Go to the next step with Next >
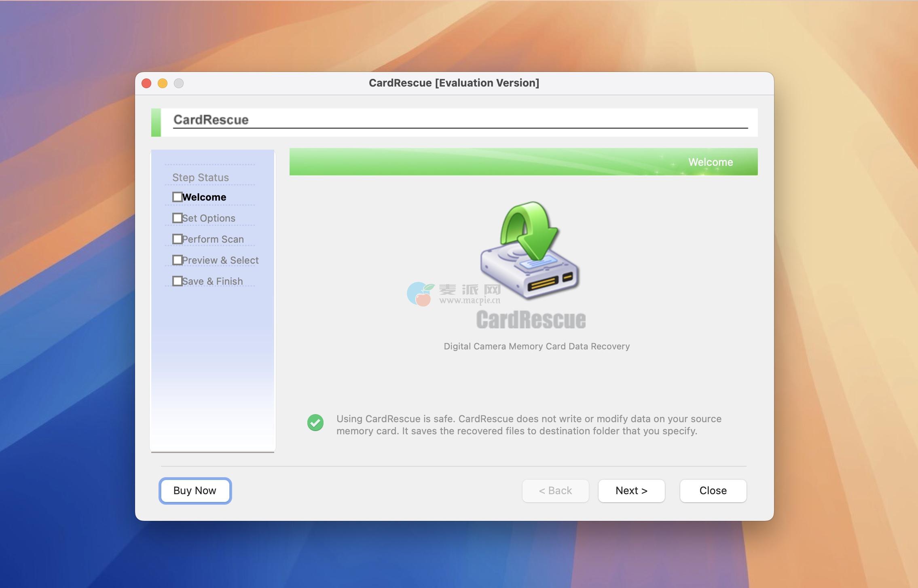 (x=631, y=491)
